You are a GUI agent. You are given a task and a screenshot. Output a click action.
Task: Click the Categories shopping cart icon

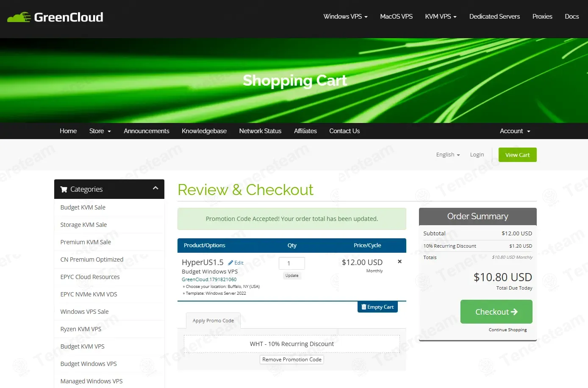pyautogui.click(x=64, y=189)
